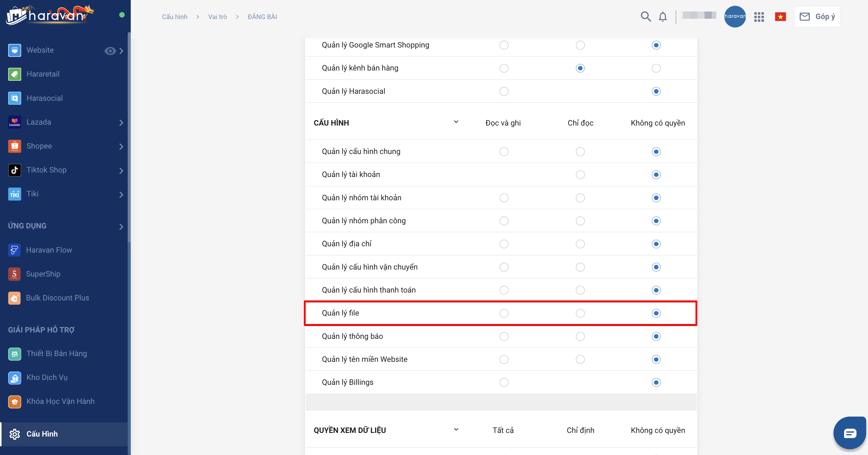Toggle the Website preview eye icon

[x=110, y=51]
